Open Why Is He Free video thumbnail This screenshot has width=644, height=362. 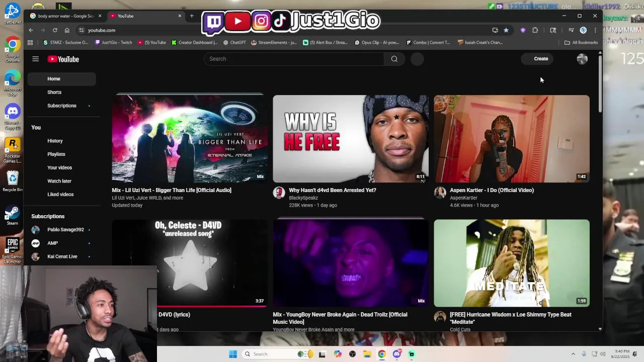351,138
